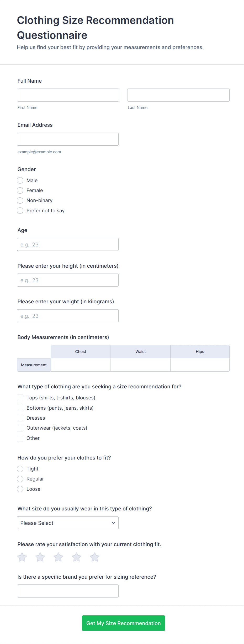Focus the First Name field

[x=68, y=95]
